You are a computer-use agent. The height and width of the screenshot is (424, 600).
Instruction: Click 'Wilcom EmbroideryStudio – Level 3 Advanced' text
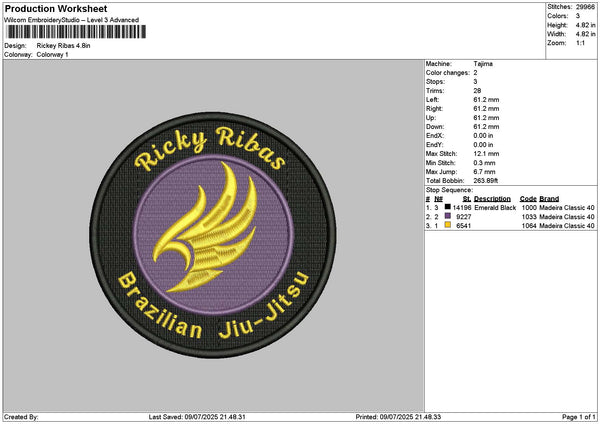72,20
